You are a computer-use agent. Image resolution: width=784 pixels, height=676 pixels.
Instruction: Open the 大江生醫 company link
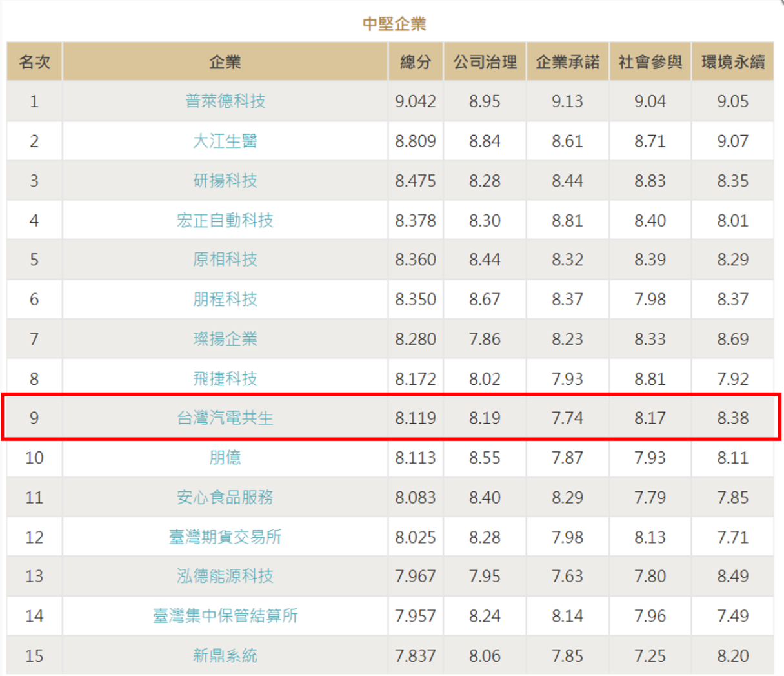225,141
